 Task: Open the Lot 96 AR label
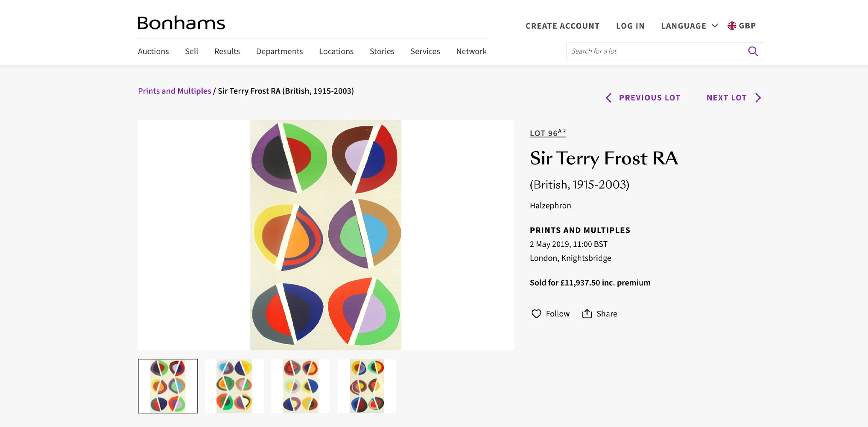pos(548,133)
